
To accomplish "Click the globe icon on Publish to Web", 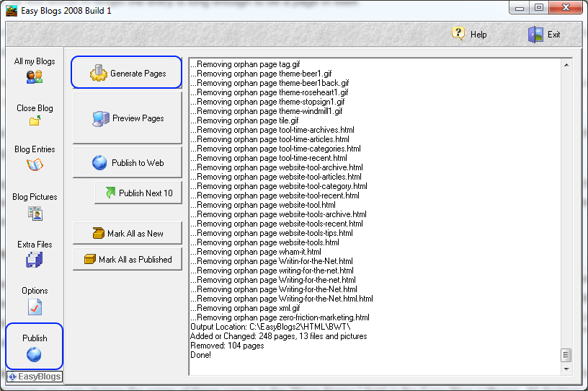I will tap(99, 162).
